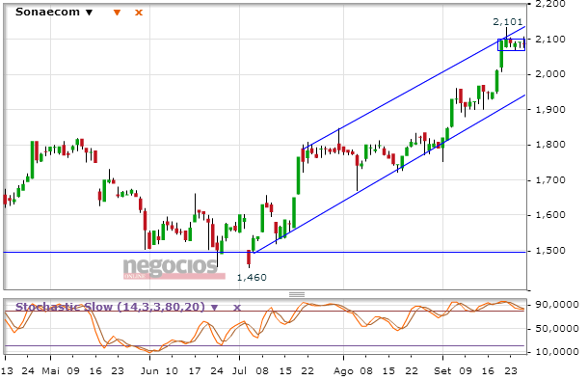Click the Mai date axis label
Viewport: 588px width, 381px height.
[51, 370]
